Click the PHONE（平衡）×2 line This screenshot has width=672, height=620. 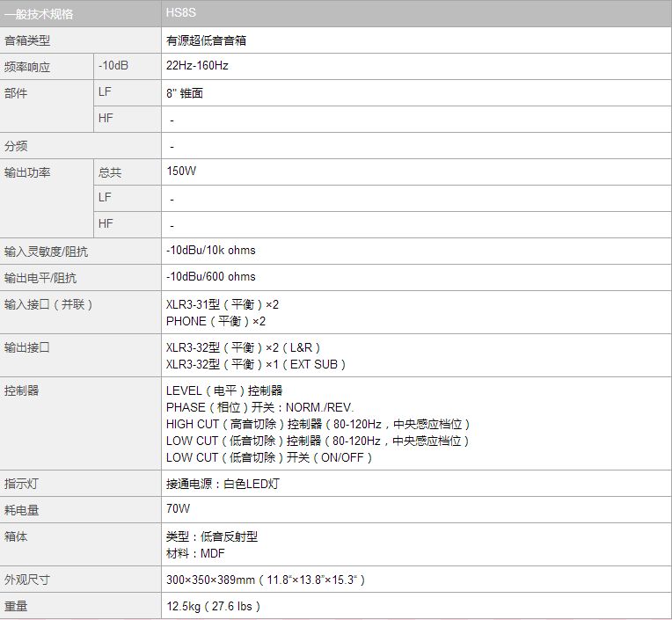click(x=215, y=321)
